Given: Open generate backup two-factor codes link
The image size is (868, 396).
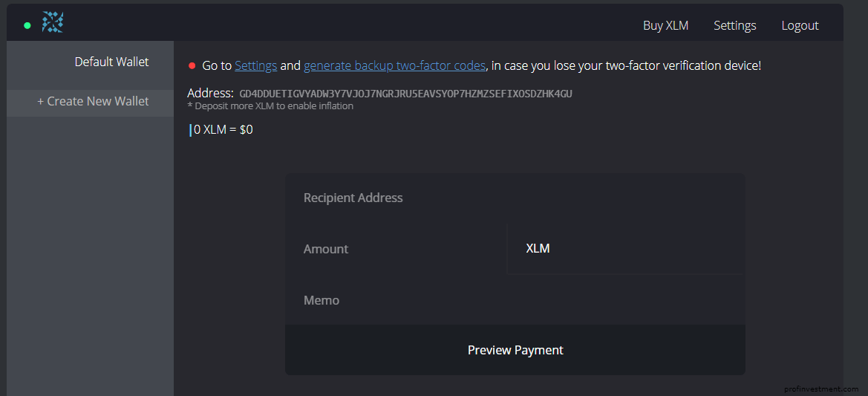Looking at the screenshot, I should click(x=395, y=66).
